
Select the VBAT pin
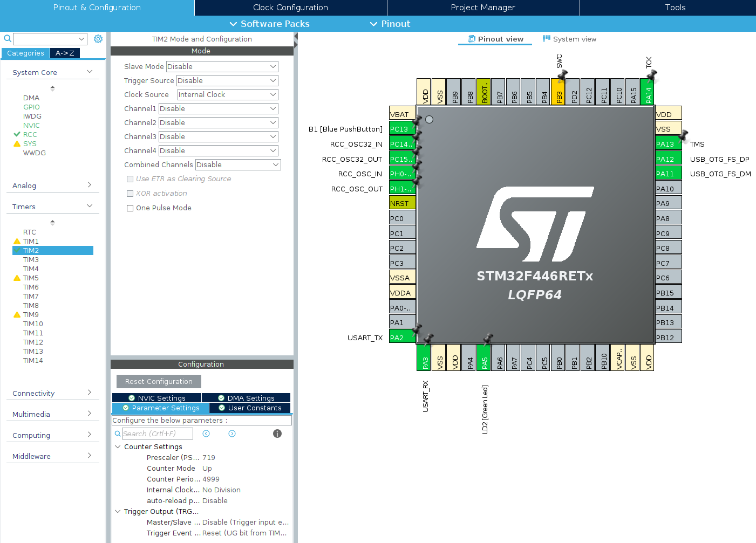tap(402, 114)
